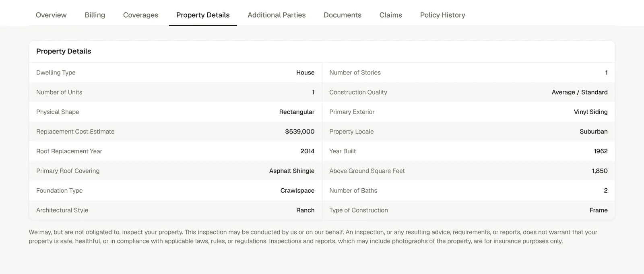Click the Primary Roof Covering label
The height and width of the screenshot is (274, 644).
point(68,171)
